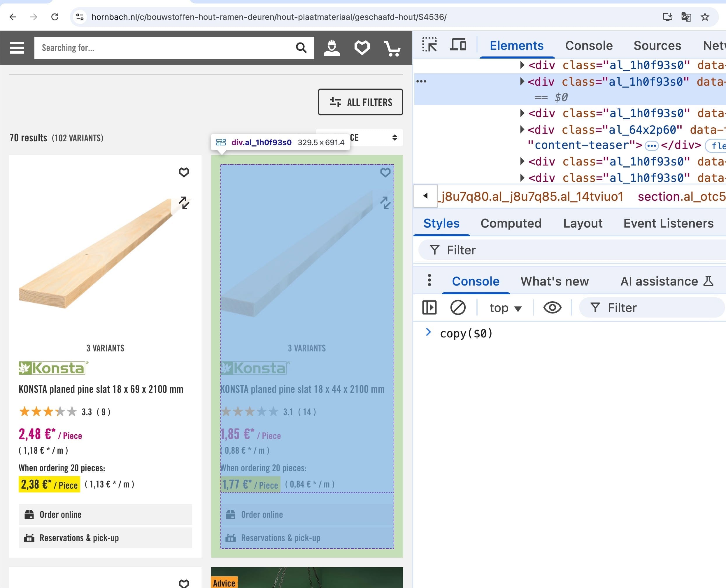Click Reservations & pick-up on 18 x 69 card
The width and height of the screenshot is (726, 588).
105,538
